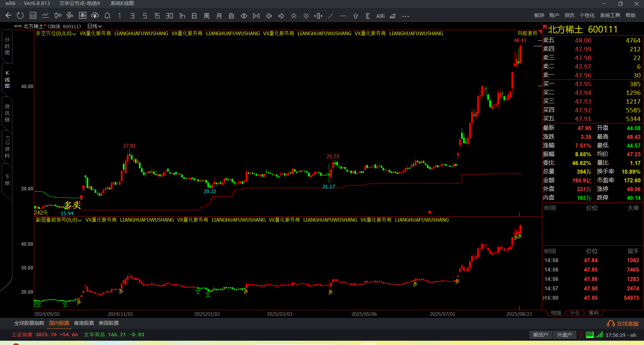Select the 30-minute period button
This screenshot has width=644, height=345.
point(169,15)
